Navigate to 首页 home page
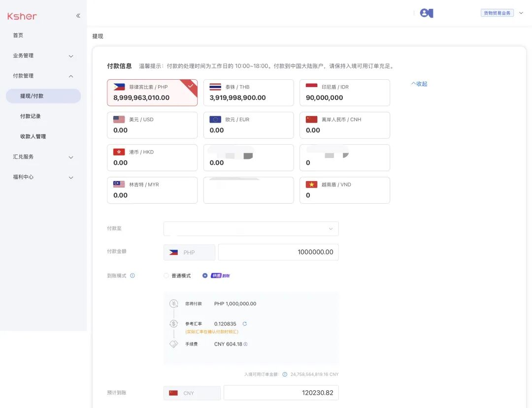This screenshot has height=408, width=532. tap(18, 35)
